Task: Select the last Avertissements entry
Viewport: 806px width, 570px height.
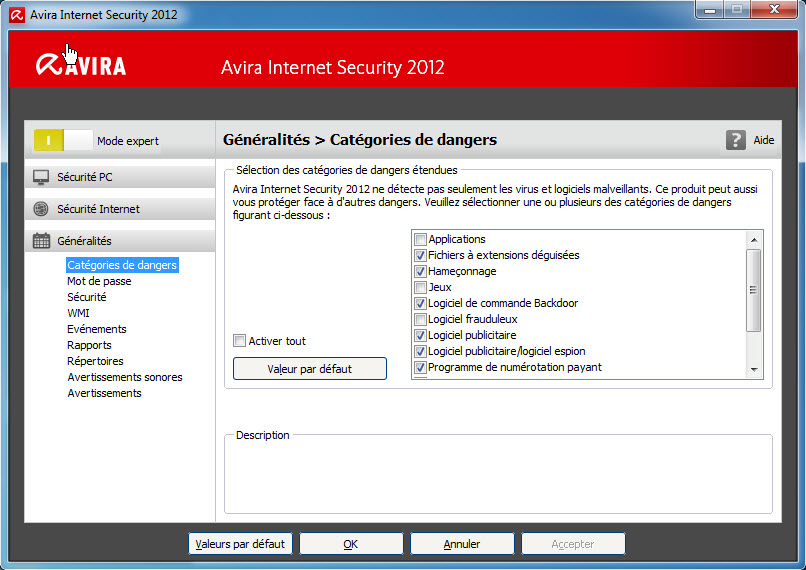Action: [104, 393]
